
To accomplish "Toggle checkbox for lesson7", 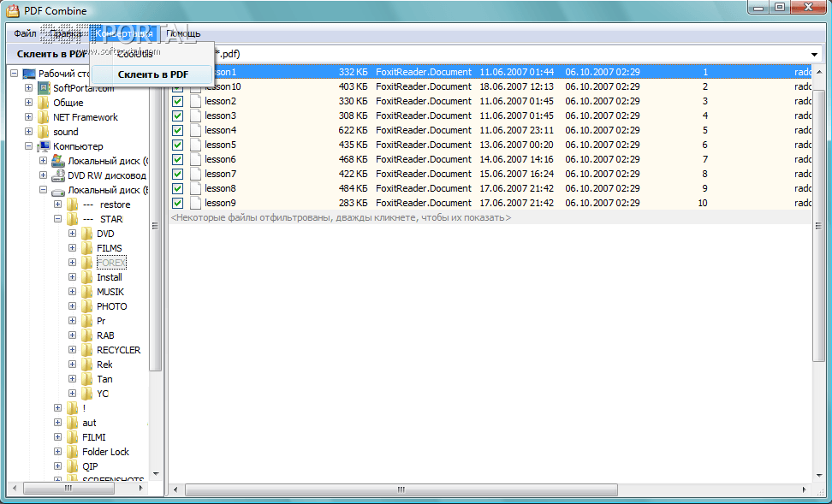I will [x=178, y=174].
